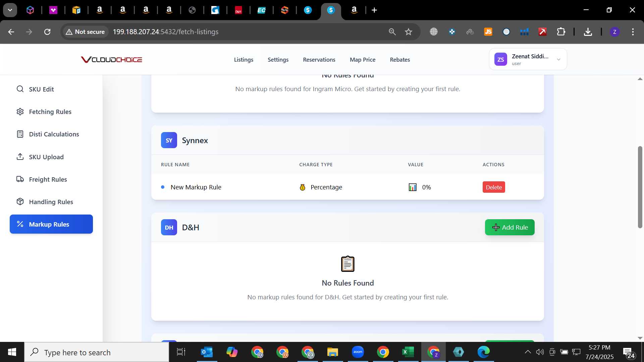Open the volume control in tray

540,352
